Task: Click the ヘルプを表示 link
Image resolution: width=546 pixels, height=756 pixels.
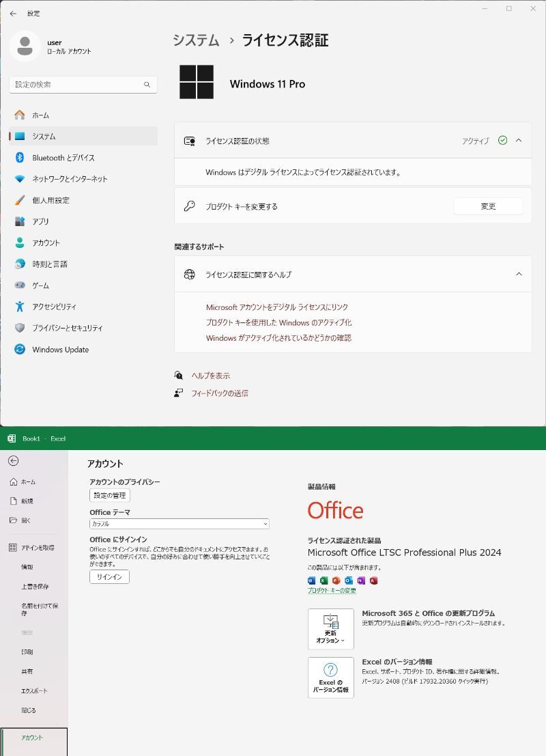Action: tap(211, 376)
